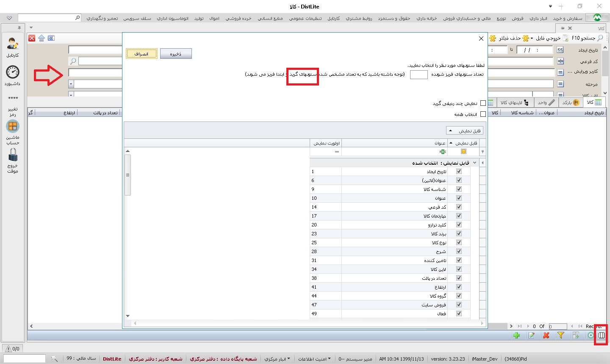Uncheck the 'برند کالا' column checkbox

(459, 234)
